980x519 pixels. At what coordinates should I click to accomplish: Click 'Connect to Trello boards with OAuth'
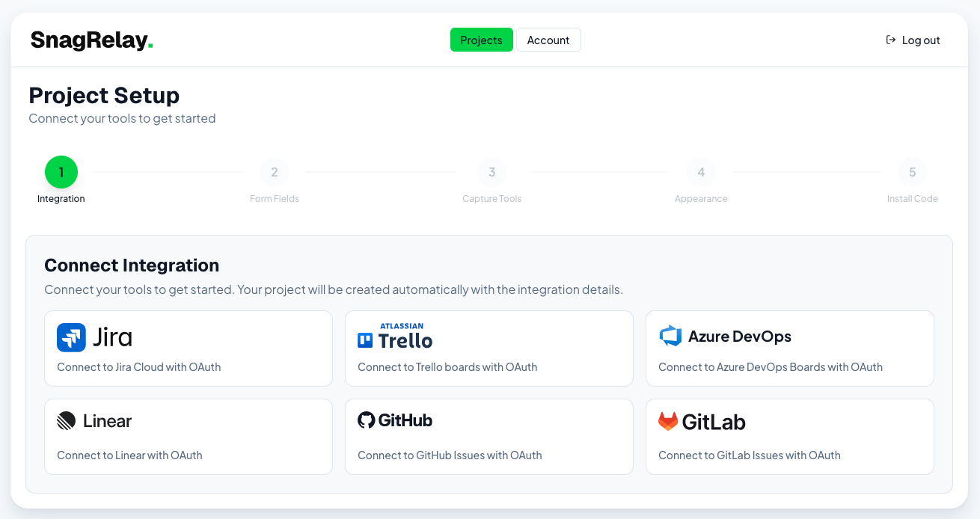[447, 367]
